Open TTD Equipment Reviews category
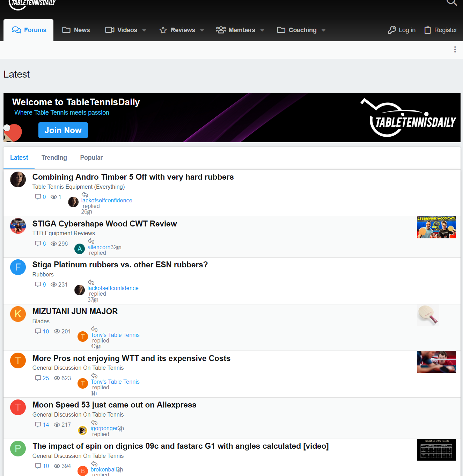 point(64,233)
